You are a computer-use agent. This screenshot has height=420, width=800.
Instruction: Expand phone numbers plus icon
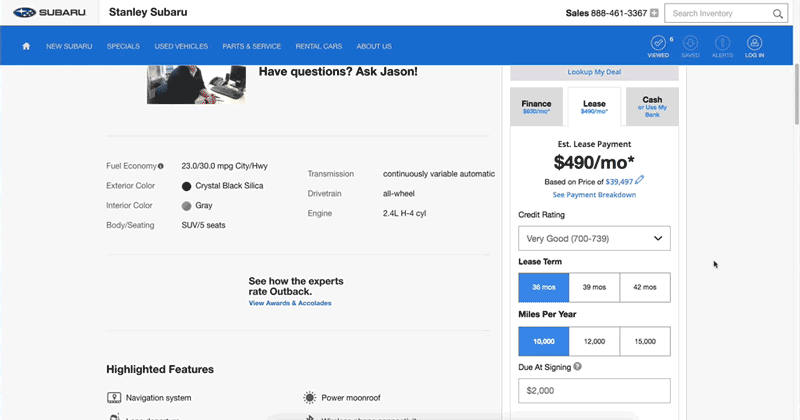pos(654,13)
